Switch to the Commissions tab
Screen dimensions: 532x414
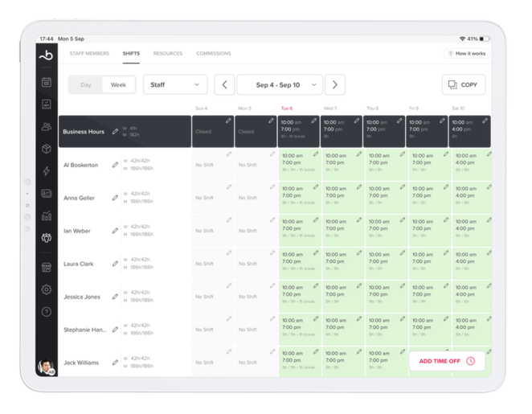pyautogui.click(x=214, y=54)
